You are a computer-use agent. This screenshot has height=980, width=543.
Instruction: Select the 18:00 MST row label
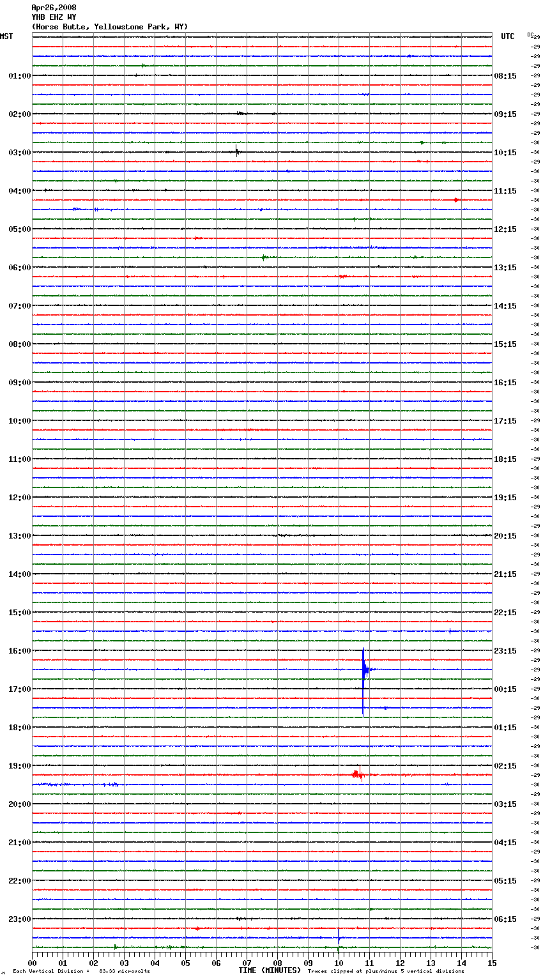[x=20, y=728]
